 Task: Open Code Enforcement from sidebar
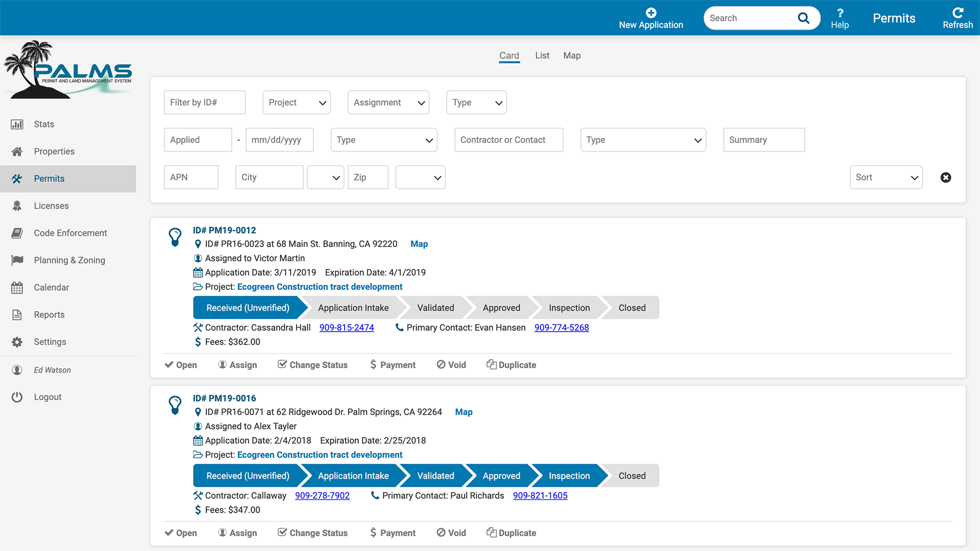pyautogui.click(x=70, y=233)
